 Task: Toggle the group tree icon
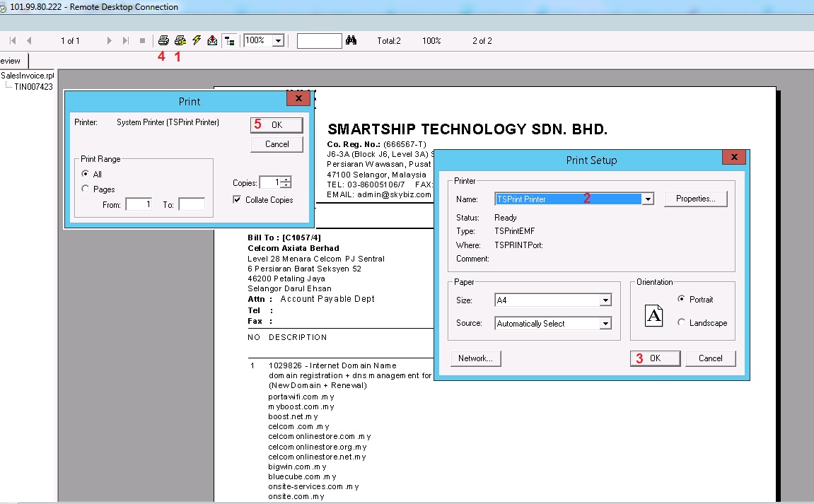click(x=229, y=41)
